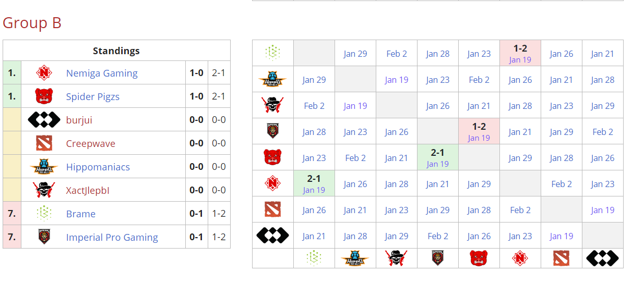Click the 1-2 result cell in the crosstable's top row
This screenshot has width=644, height=284.
coord(520,53)
